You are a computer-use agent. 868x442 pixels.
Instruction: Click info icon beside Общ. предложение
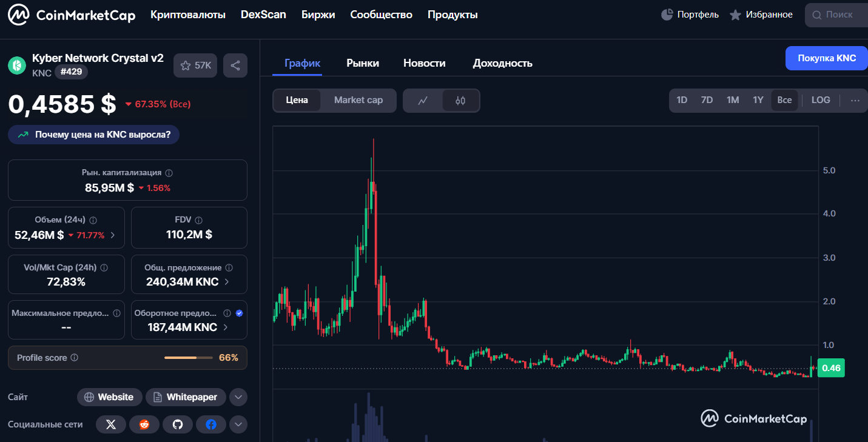click(x=228, y=267)
